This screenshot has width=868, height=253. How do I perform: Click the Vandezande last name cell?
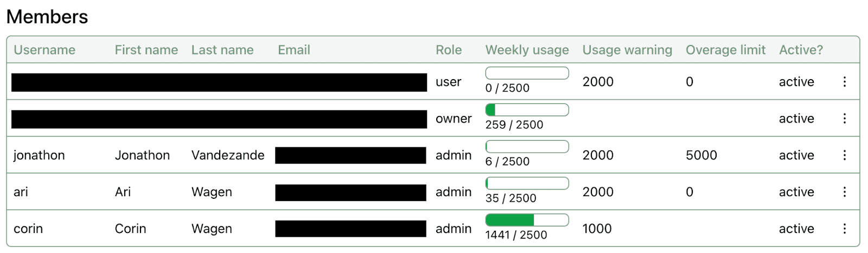[228, 155]
